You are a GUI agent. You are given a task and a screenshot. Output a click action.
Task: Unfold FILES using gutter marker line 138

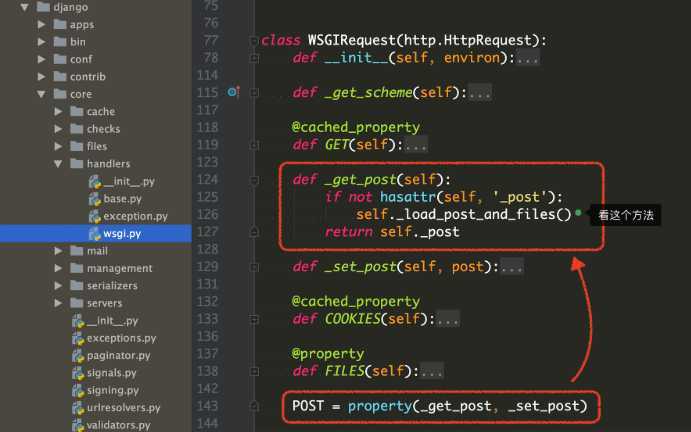(254, 372)
